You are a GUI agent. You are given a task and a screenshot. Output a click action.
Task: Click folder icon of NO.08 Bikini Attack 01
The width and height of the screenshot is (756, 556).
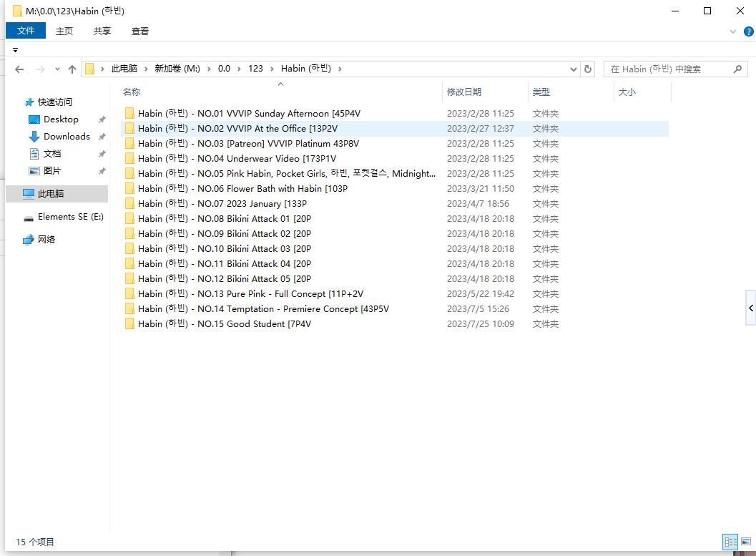pyautogui.click(x=129, y=218)
